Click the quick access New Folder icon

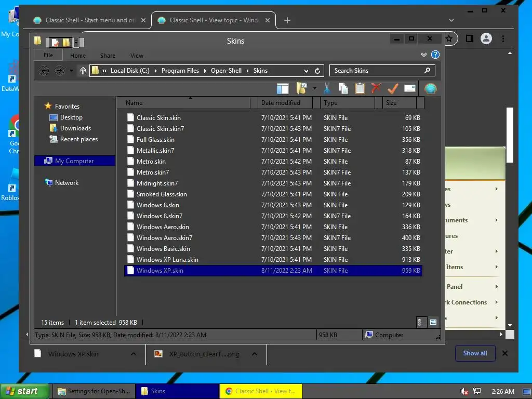coord(66,42)
